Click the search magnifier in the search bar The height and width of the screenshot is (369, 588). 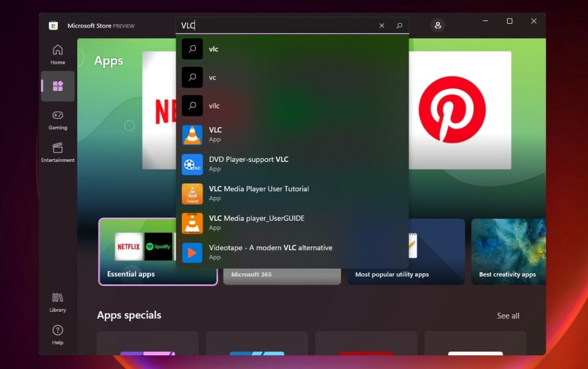(x=400, y=25)
